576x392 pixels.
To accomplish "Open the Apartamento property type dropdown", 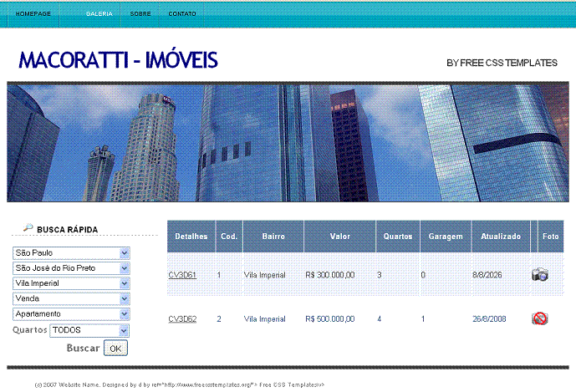I will point(71,314).
